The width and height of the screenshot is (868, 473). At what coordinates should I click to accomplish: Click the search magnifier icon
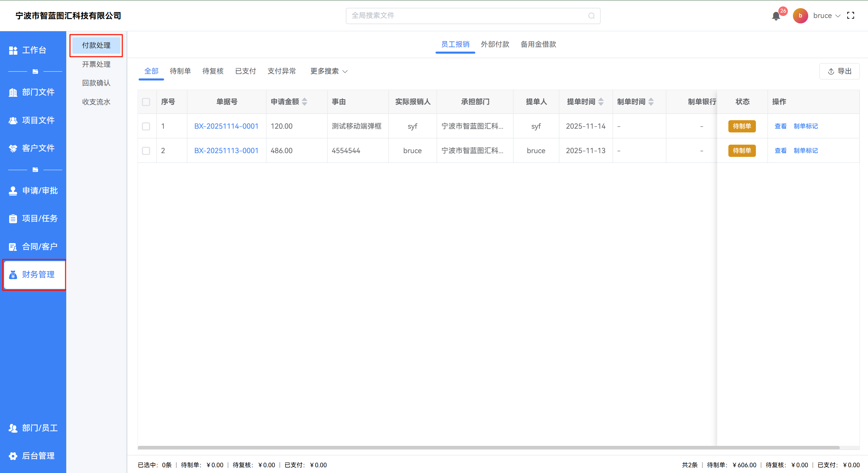591,16
